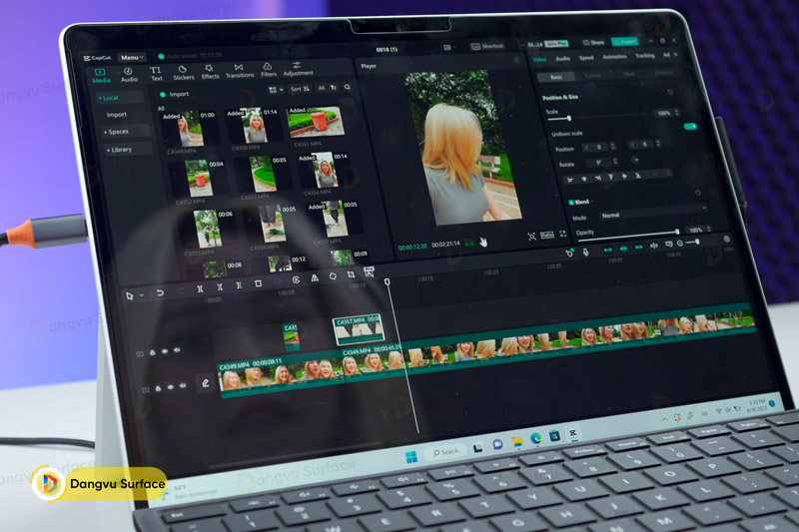This screenshot has height=532, width=799.
Task: Toggle the Blend checkbox
Action: coord(571,202)
